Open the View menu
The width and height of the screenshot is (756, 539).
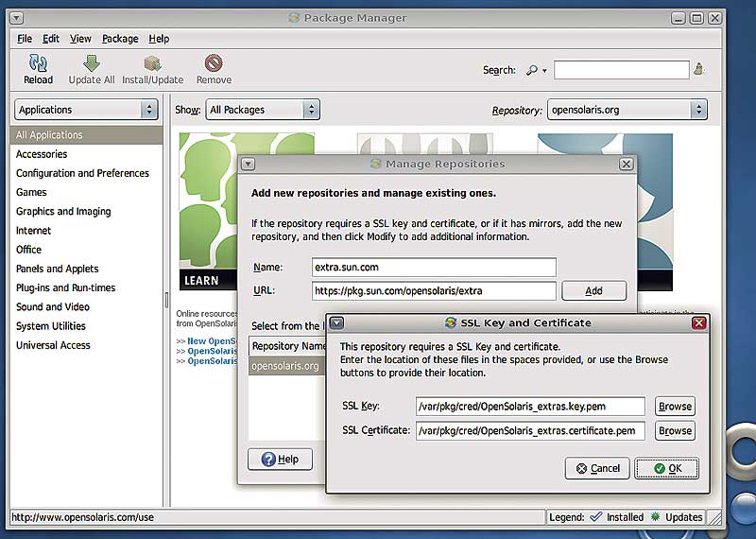(80, 39)
